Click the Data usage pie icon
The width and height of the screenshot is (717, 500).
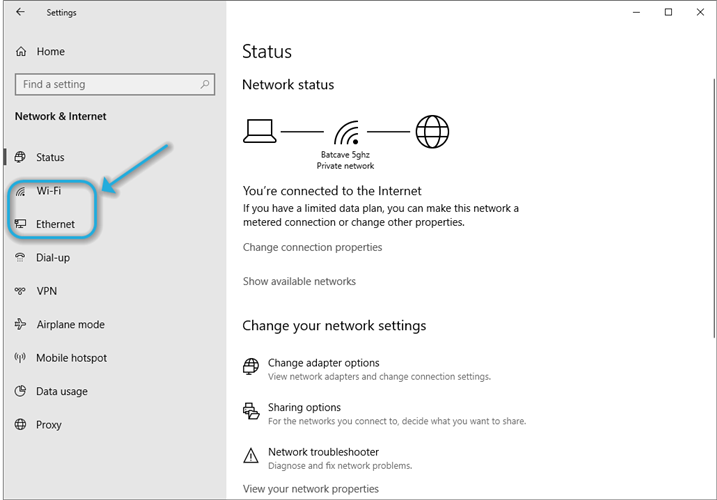coord(20,391)
